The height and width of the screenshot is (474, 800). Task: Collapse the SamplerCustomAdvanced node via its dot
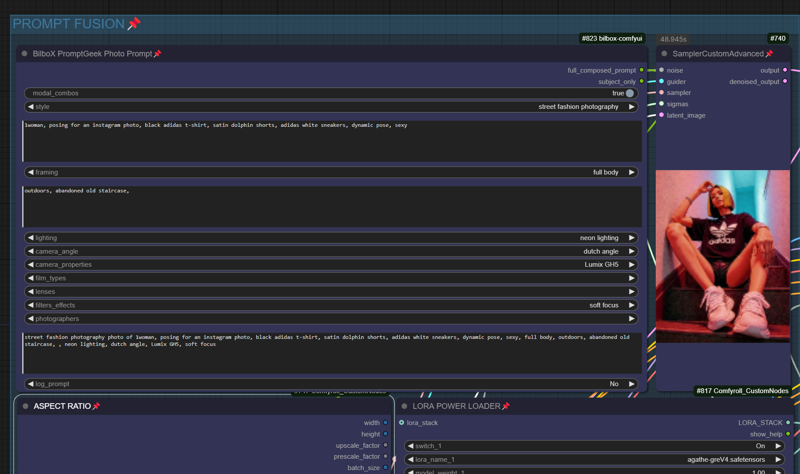[664, 54]
